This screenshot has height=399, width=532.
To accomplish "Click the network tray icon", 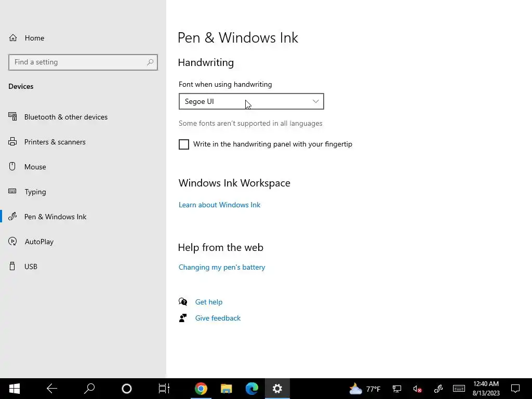I will point(397,389).
